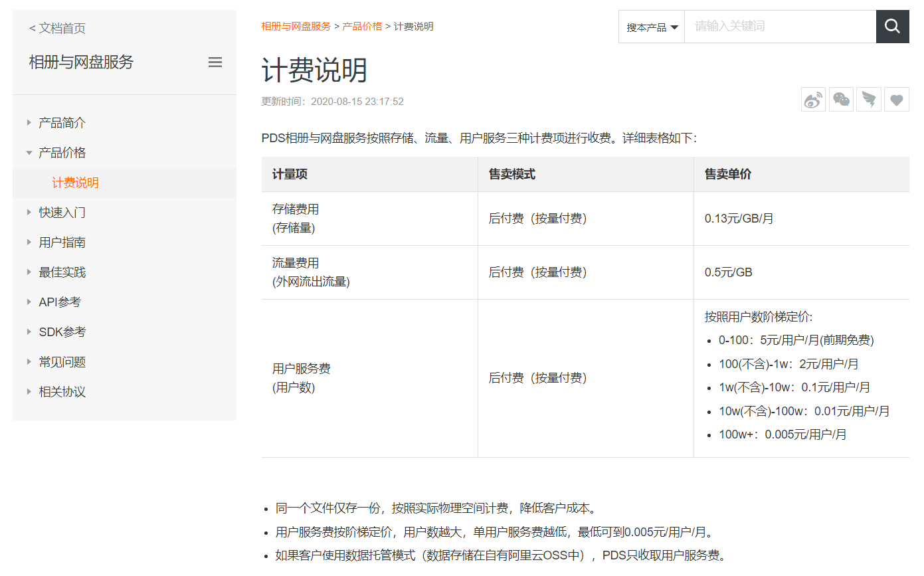Click the 更新时间 2020-08-15 timestamp
The height and width of the screenshot is (576, 924).
point(332,102)
